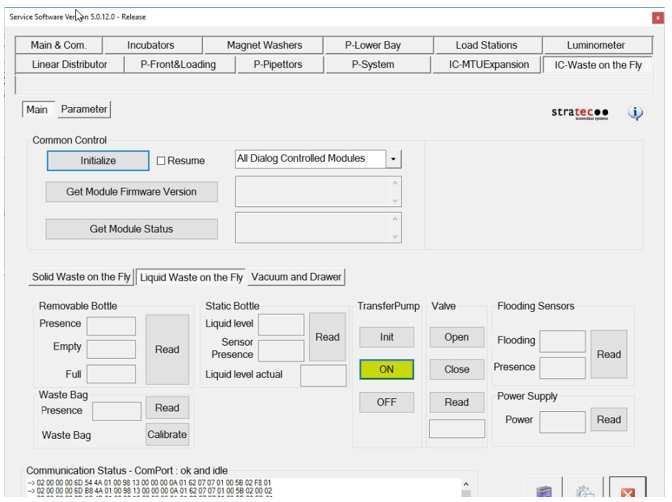This screenshot has width=672, height=502.
Task: Click the blue info bubble icon
Action: 635,113
